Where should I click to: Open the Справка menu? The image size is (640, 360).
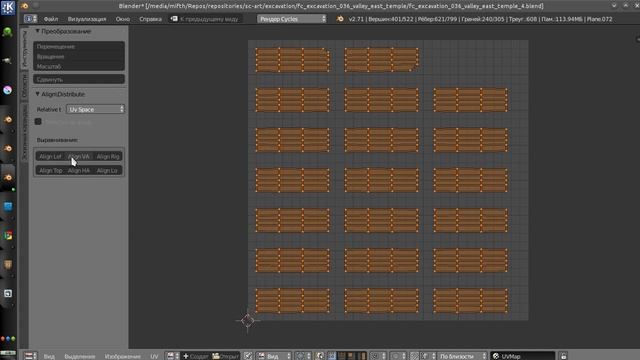tap(150, 19)
